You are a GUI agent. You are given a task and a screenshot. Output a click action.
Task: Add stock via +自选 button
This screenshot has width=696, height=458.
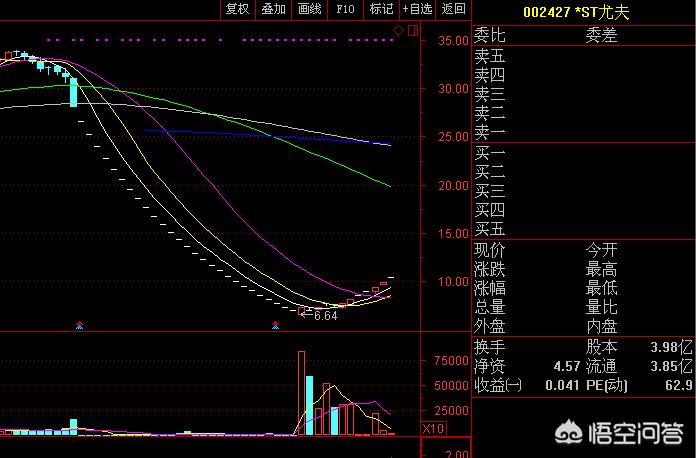(x=417, y=9)
